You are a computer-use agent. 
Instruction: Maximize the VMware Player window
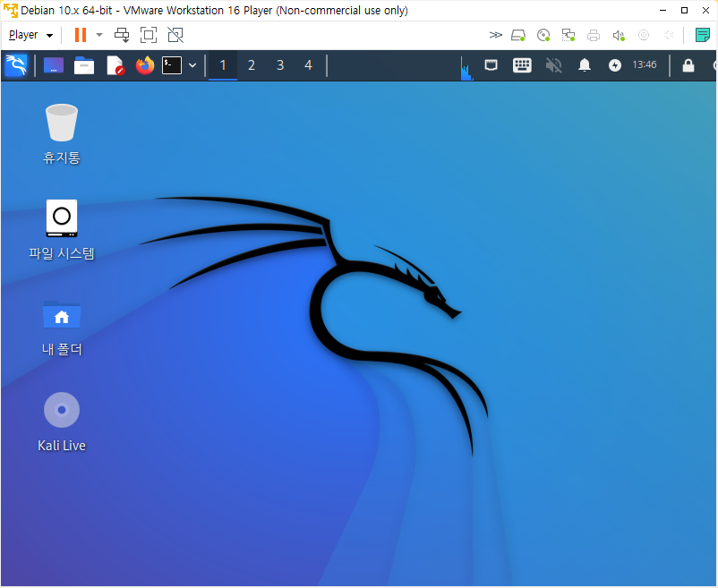pos(684,10)
